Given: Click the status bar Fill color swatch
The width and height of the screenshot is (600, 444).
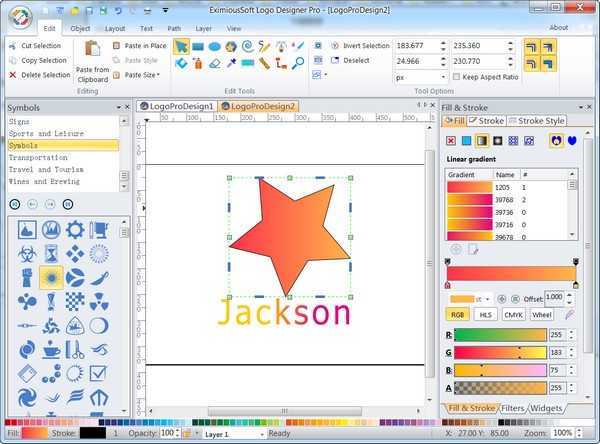Looking at the screenshot, I should (x=35, y=434).
